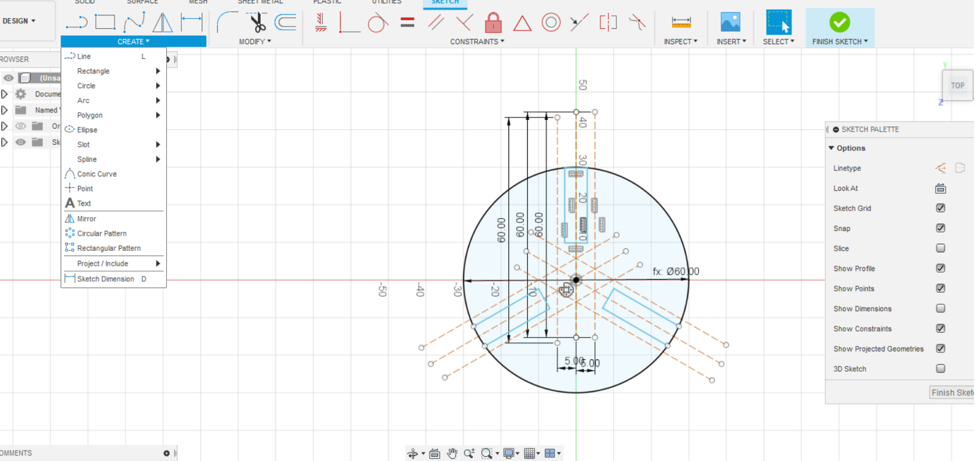Enable the 3D Sketch checkbox

point(941,369)
